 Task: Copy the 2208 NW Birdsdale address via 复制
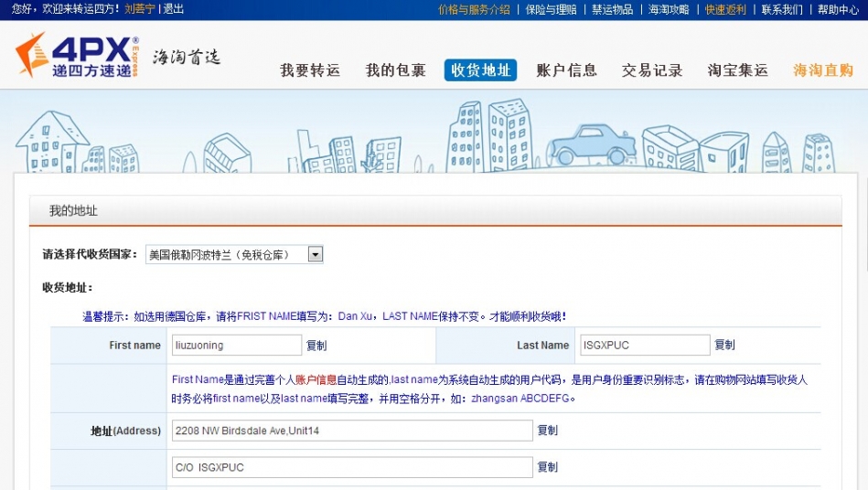[548, 431]
